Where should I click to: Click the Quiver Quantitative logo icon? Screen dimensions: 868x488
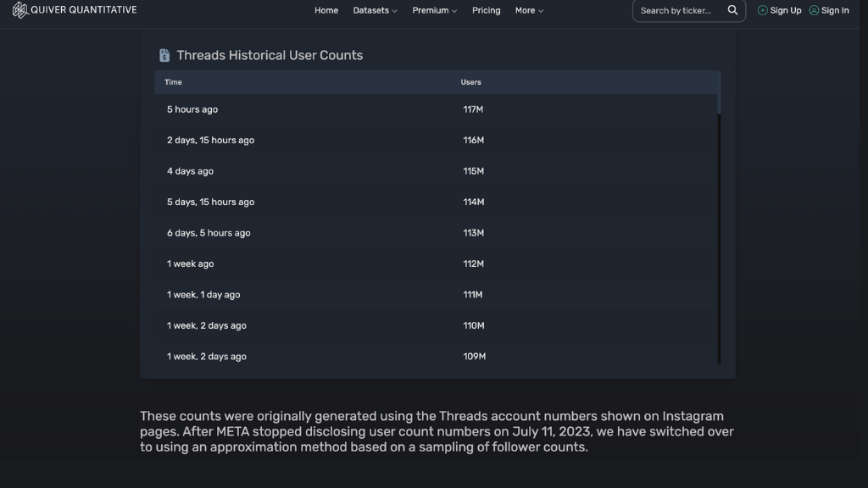[x=20, y=10]
